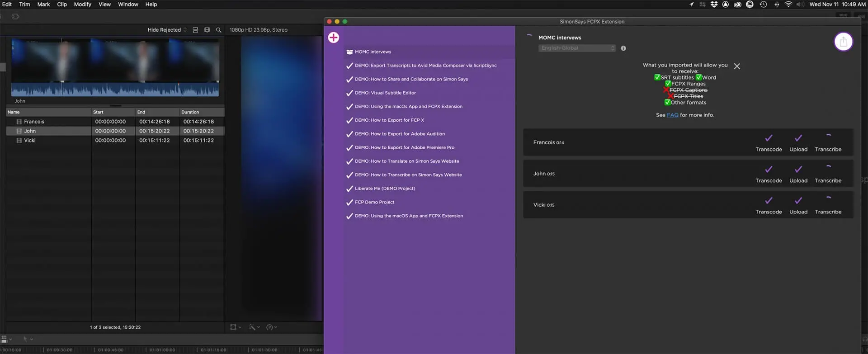Viewport: 868px width, 354px height.
Task: Click the Wi-Fi menu bar icon
Action: click(788, 5)
